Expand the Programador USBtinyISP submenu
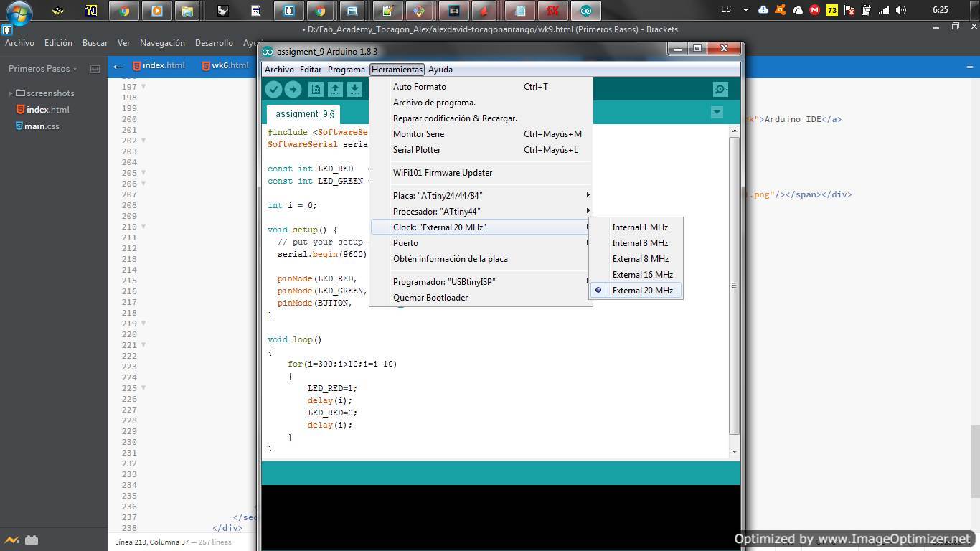The height and width of the screenshot is (551, 980). (481, 282)
